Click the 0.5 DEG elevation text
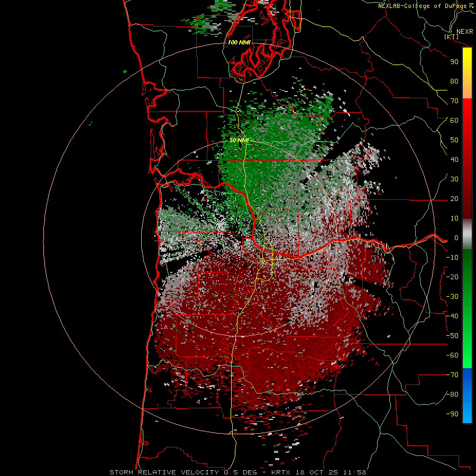Screen dimensions: 476x476 pyautogui.click(x=241, y=472)
